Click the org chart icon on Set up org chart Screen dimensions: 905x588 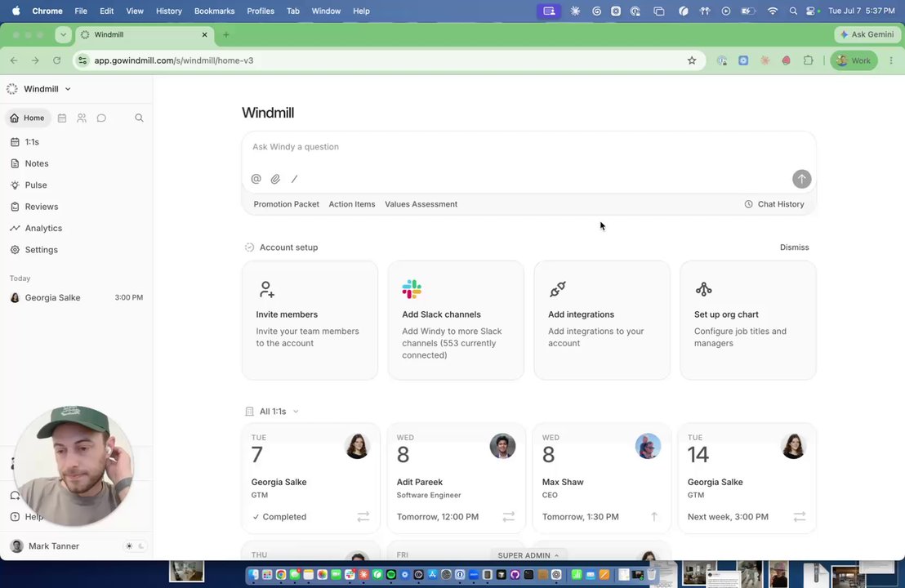703,289
